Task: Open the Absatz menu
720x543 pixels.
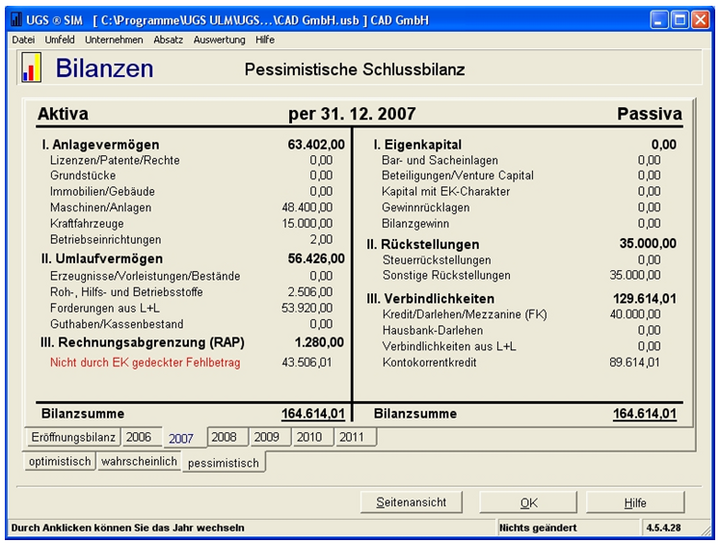Action: pyautogui.click(x=168, y=40)
